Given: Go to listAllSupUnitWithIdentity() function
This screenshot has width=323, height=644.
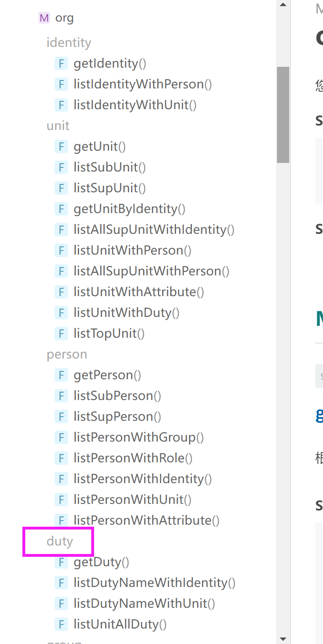Looking at the screenshot, I should 154,230.
